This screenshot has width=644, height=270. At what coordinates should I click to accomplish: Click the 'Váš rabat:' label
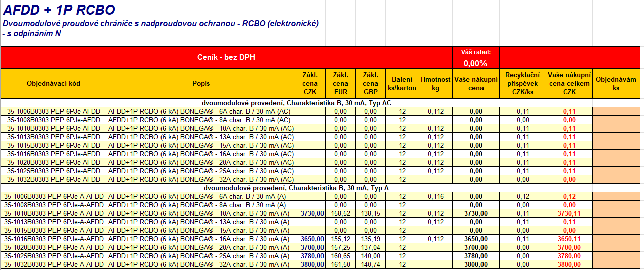tap(476, 52)
